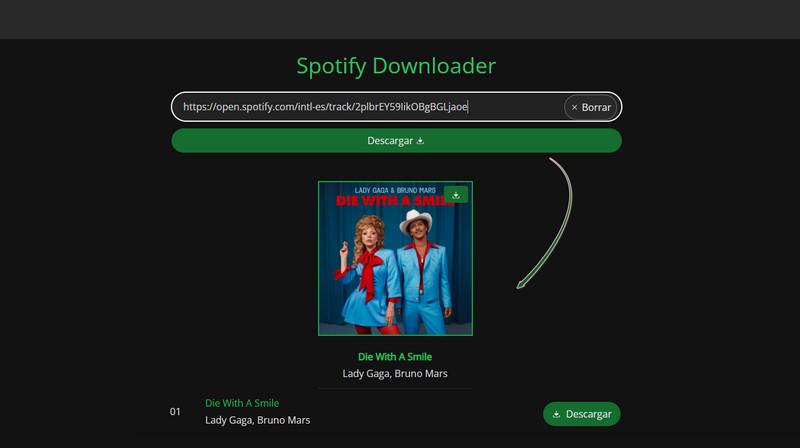The image size is (800, 448).
Task: Clear the URL with Borrar button
Action: [591, 107]
